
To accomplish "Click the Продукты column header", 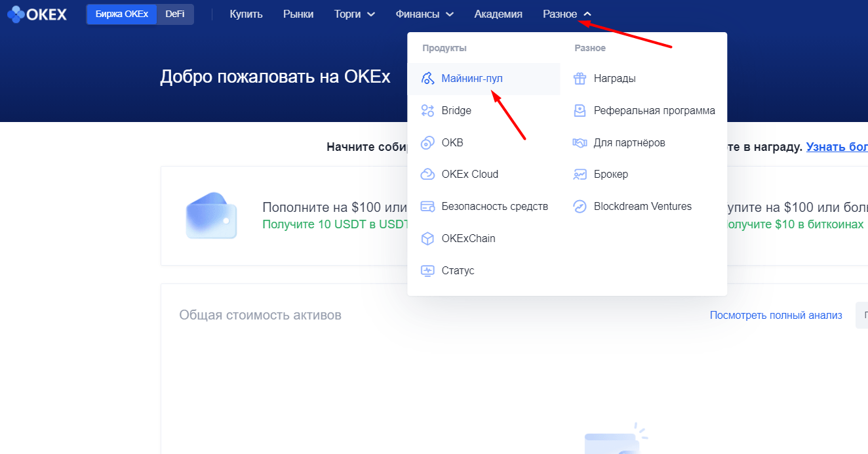I will pyautogui.click(x=444, y=48).
